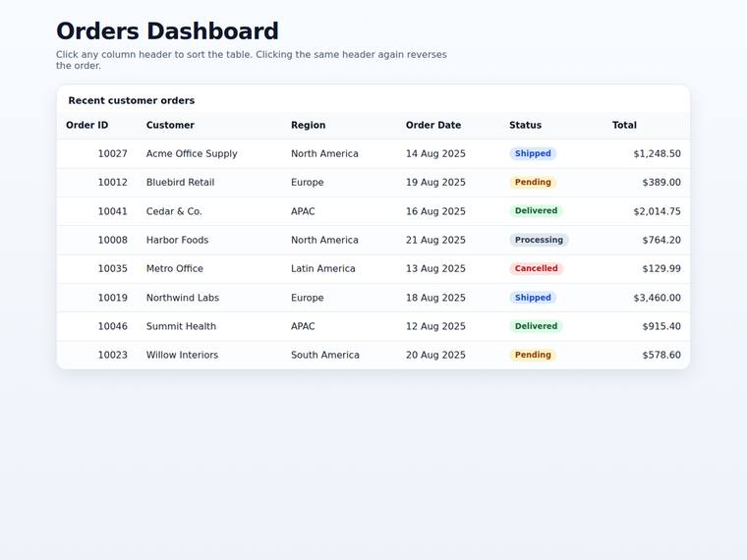The image size is (747, 560).
Task: Click the $578.60 total cell
Action: (x=647, y=355)
